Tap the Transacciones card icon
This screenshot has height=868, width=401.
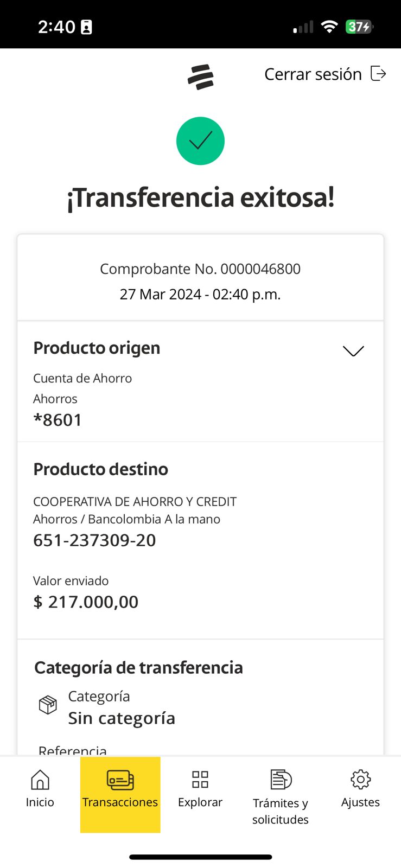point(120,780)
